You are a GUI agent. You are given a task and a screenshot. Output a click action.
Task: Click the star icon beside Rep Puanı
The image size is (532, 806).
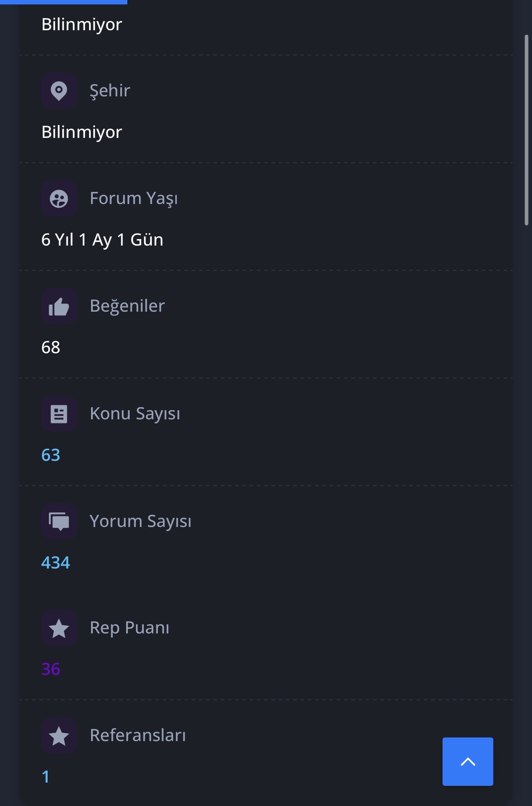tap(59, 628)
